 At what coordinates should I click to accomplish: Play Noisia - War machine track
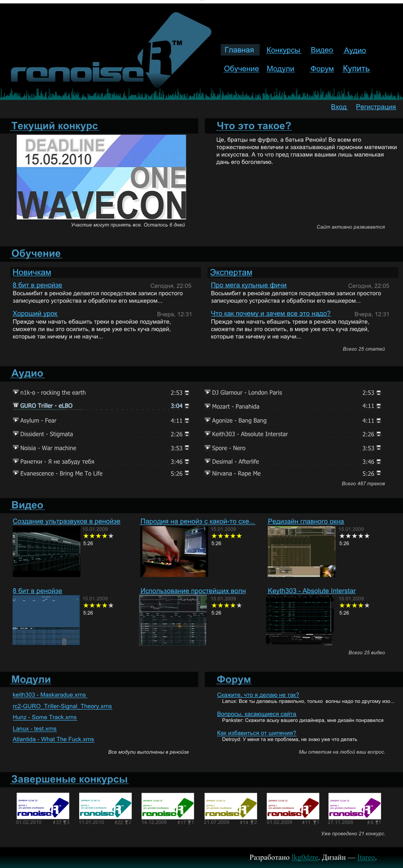coord(16,448)
